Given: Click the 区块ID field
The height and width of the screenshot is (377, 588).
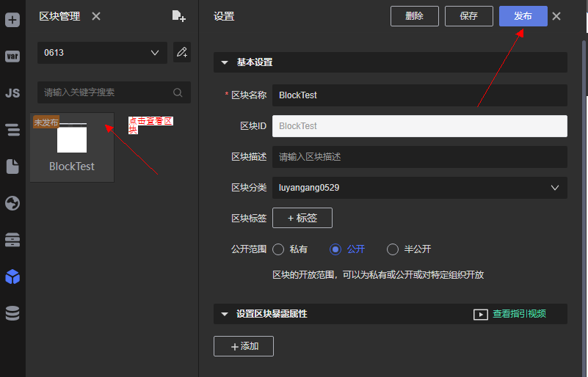Looking at the screenshot, I should coord(420,126).
